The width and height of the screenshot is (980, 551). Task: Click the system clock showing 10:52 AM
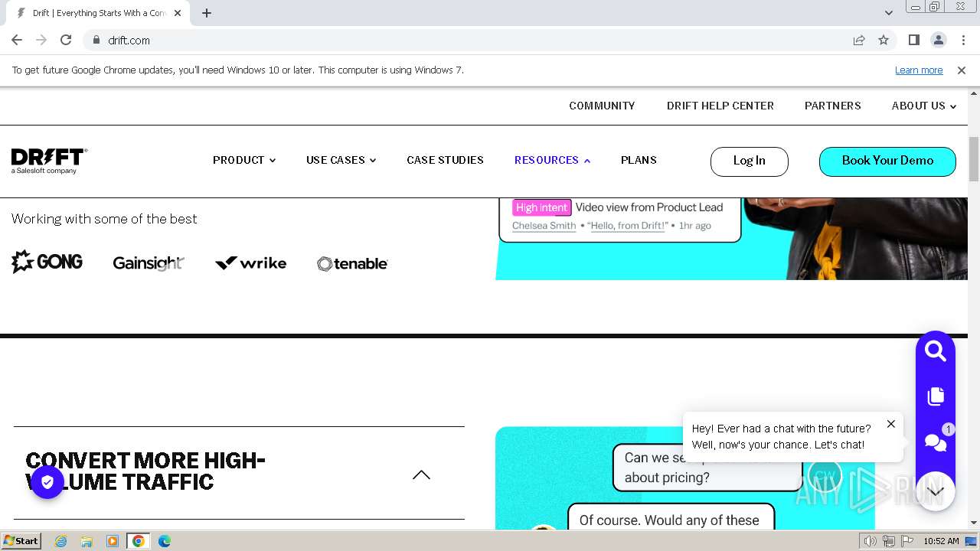click(x=941, y=541)
